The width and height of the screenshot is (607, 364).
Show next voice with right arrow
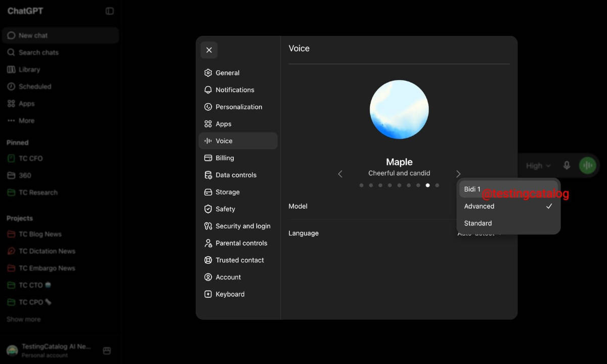pyautogui.click(x=458, y=174)
